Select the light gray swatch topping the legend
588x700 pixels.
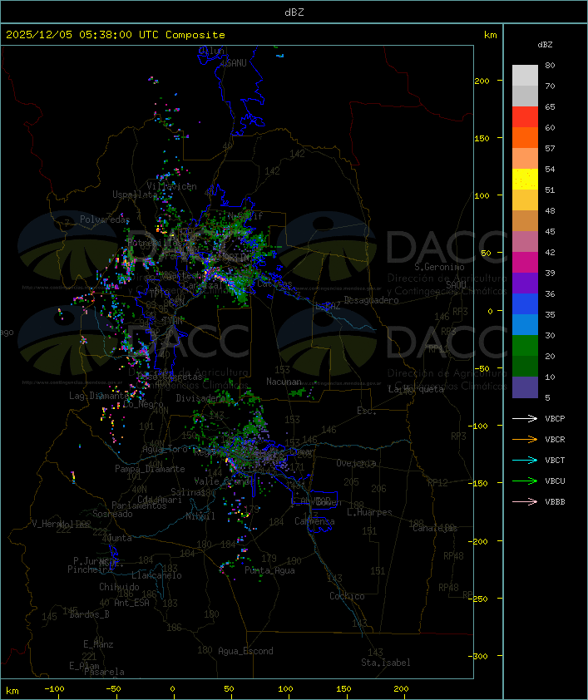coord(525,76)
